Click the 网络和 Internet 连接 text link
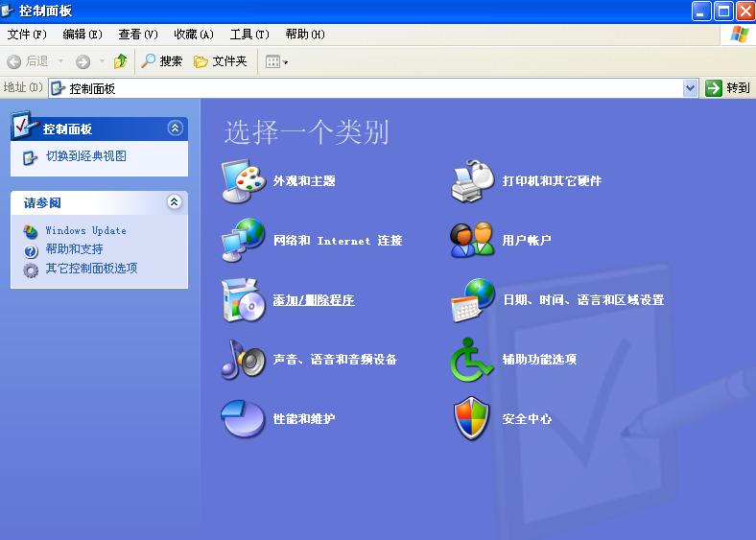The width and height of the screenshot is (756, 540). (338, 240)
